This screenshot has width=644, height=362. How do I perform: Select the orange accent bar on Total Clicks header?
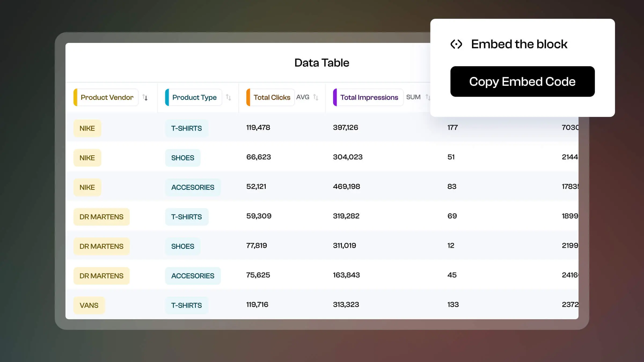tap(248, 97)
